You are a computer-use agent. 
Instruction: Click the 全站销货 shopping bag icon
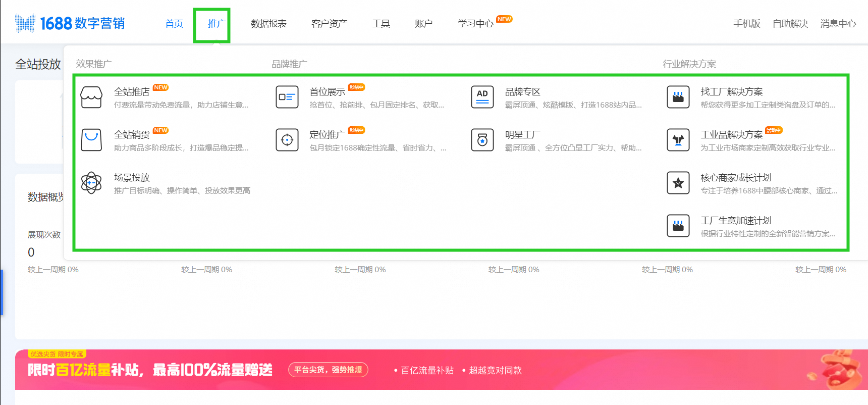91,140
